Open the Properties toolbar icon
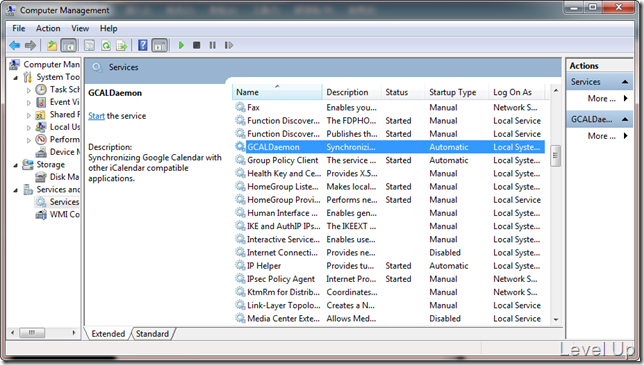This screenshot has width=644, height=365. [89, 45]
